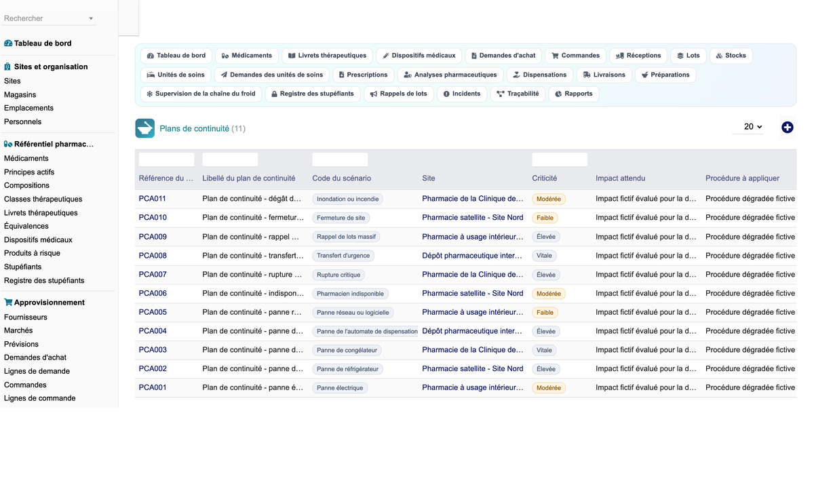Open Préparations toolbar button
Image resolution: width=814 pixels, height=504 pixels.
pos(665,75)
